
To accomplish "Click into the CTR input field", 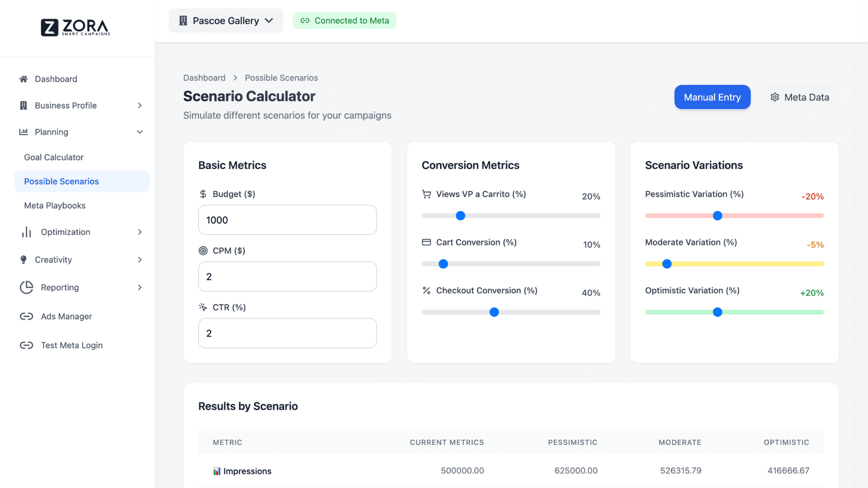I will pyautogui.click(x=288, y=333).
